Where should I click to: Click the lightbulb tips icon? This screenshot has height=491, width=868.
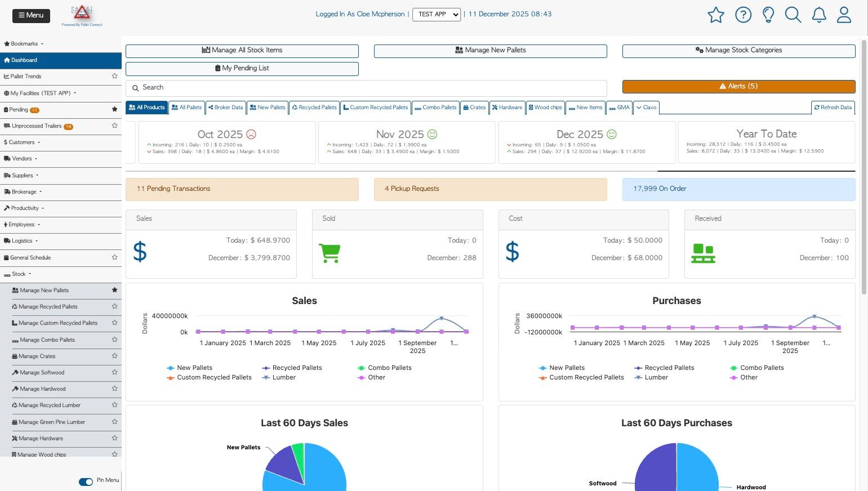[768, 15]
